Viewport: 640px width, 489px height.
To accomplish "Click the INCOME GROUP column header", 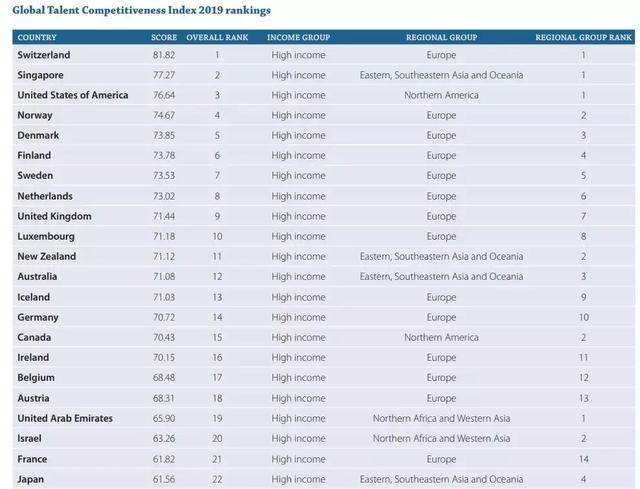I will tap(298, 37).
